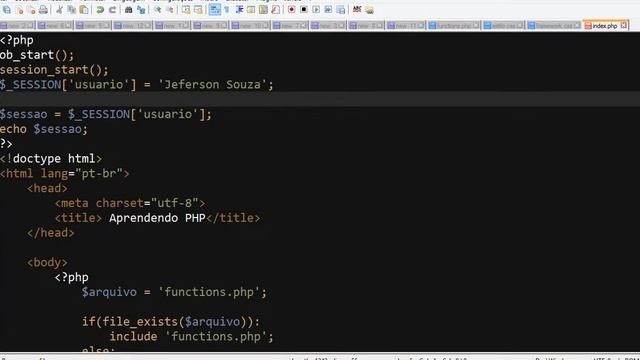Viewport: 640px width, 360px height.
Task: Click the Save All toolbar icon
Action: point(7,10)
